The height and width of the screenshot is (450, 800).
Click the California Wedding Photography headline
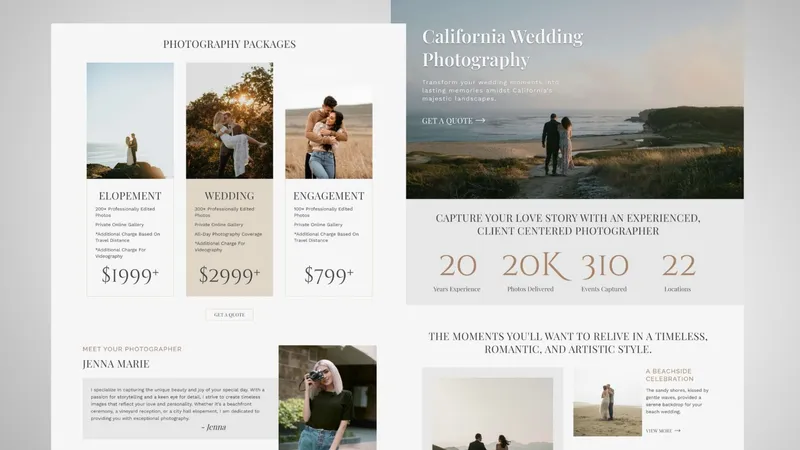coord(502,48)
